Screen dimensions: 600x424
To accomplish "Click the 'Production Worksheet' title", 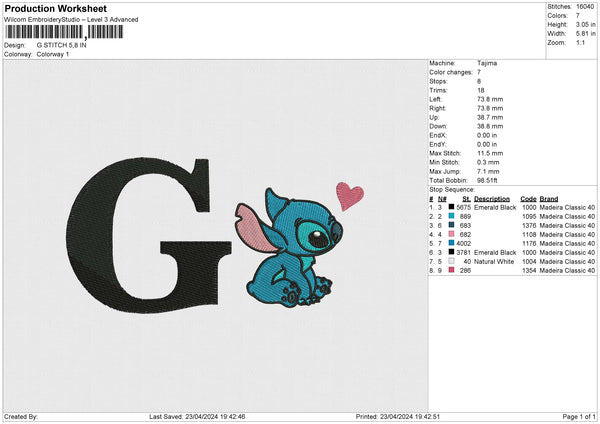I will coord(56,8).
